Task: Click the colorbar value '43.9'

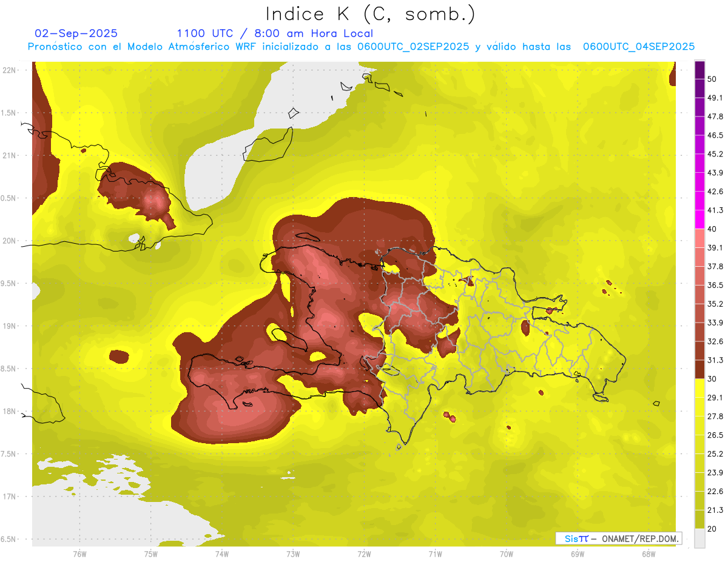Action: pyautogui.click(x=715, y=173)
